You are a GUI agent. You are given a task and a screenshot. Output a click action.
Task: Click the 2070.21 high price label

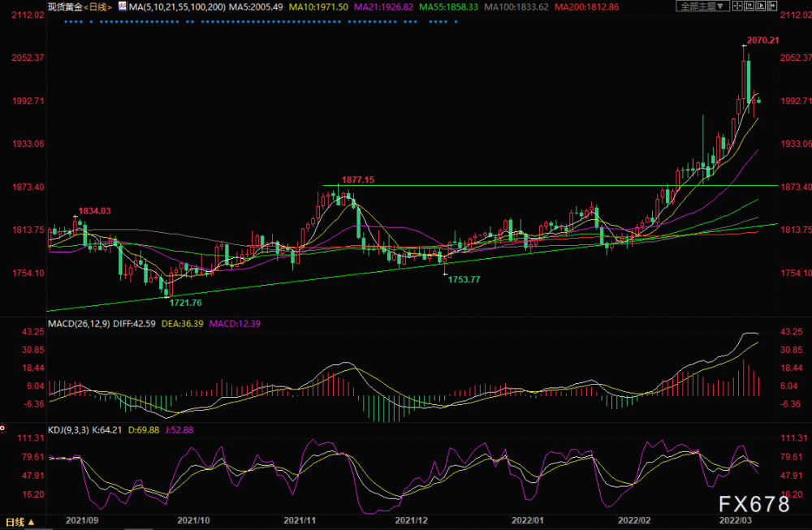(762, 40)
